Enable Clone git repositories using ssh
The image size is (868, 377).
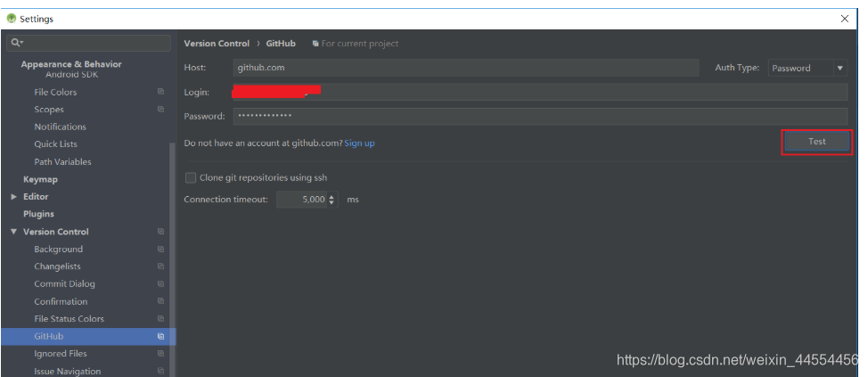click(191, 177)
